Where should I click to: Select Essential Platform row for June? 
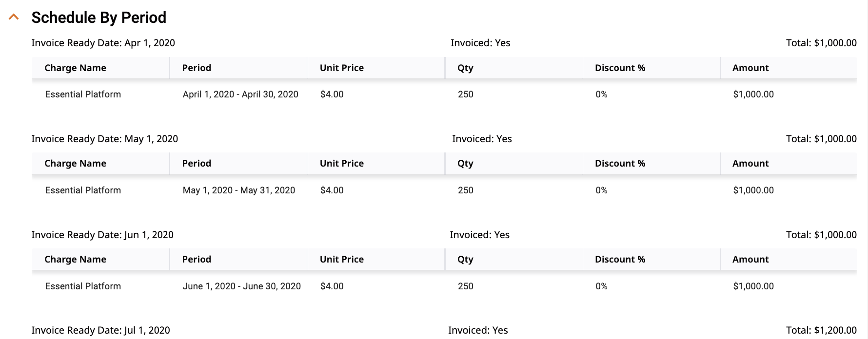pos(444,286)
